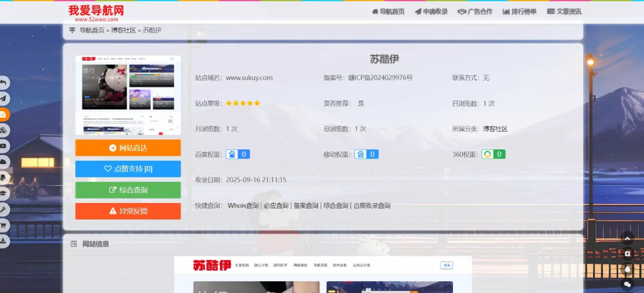This screenshot has width=644, height=293.
Task: Click the blue 点赞支持 [0] button
Action: (128, 169)
